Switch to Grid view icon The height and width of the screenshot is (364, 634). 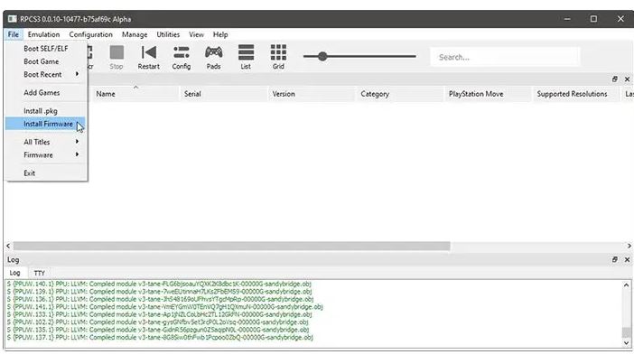pos(278,57)
